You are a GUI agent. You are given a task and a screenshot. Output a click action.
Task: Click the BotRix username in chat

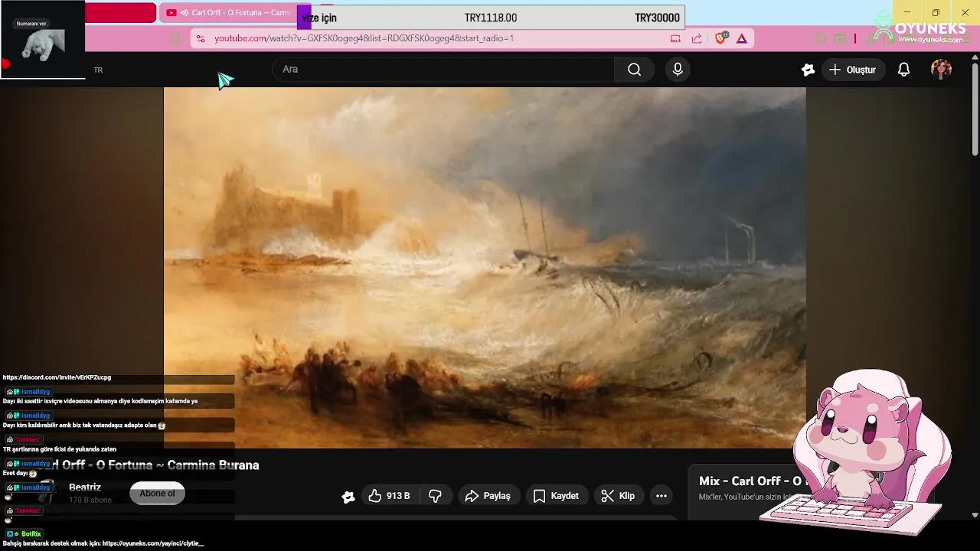tap(31, 534)
